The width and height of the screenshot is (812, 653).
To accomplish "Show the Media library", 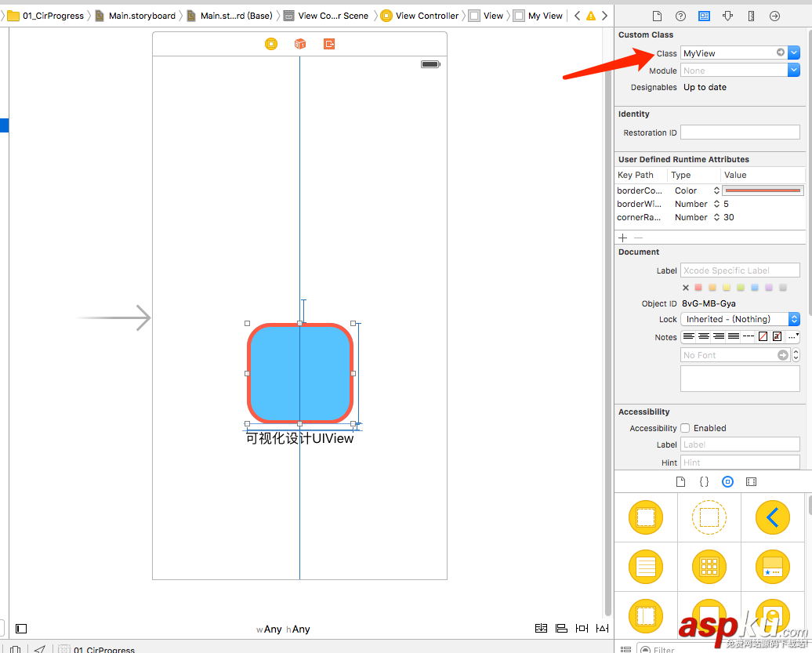I will click(x=751, y=482).
